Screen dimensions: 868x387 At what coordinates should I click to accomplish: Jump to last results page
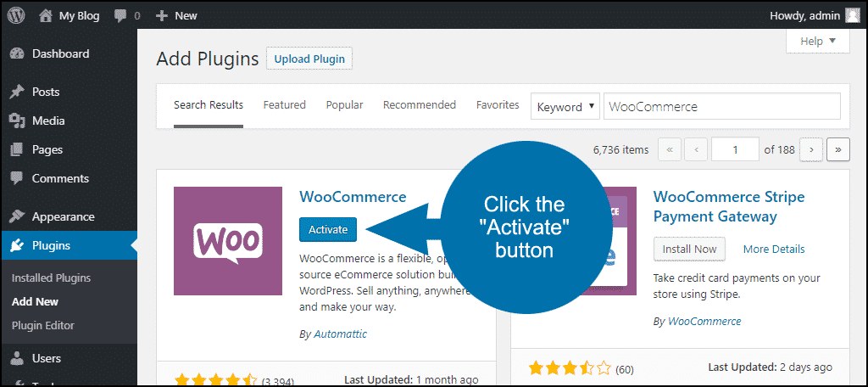(x=838, y=149)
